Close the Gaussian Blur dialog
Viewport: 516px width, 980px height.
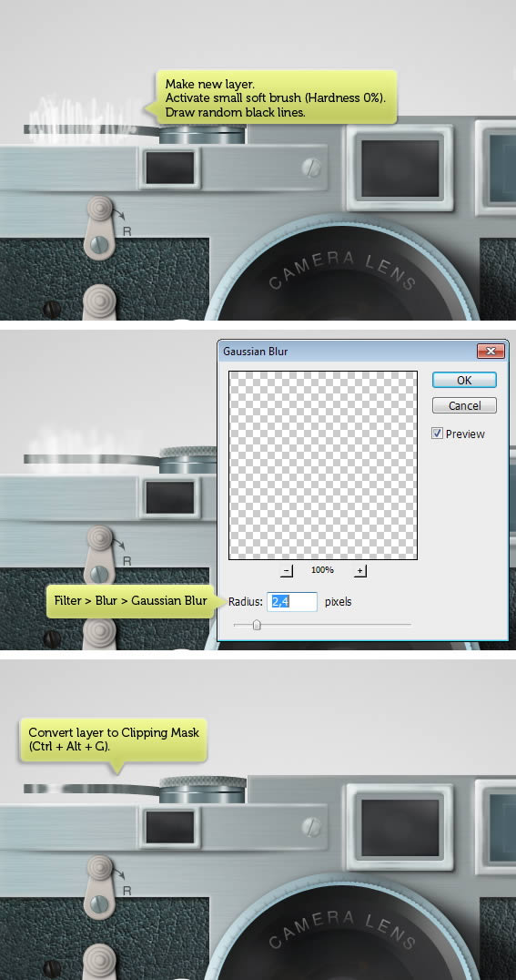(491, 352)
